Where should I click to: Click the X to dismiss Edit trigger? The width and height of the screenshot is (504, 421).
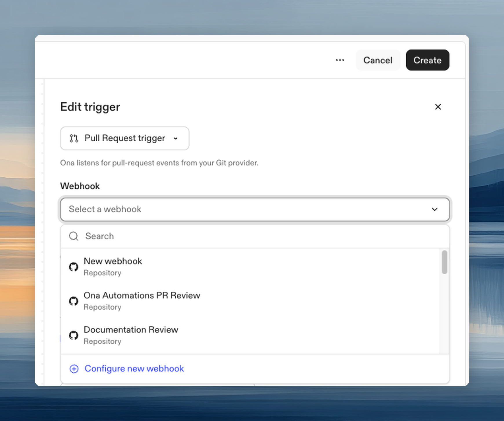click(x=438, y=107)
